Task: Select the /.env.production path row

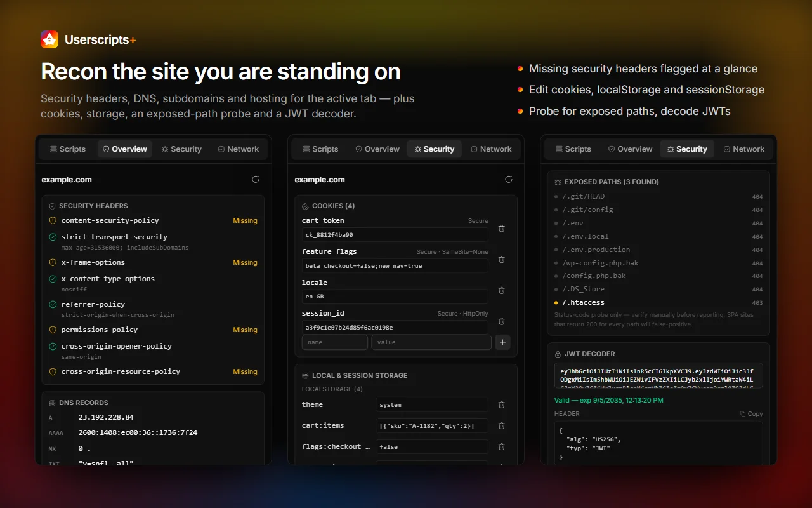Action: point(658,250)
